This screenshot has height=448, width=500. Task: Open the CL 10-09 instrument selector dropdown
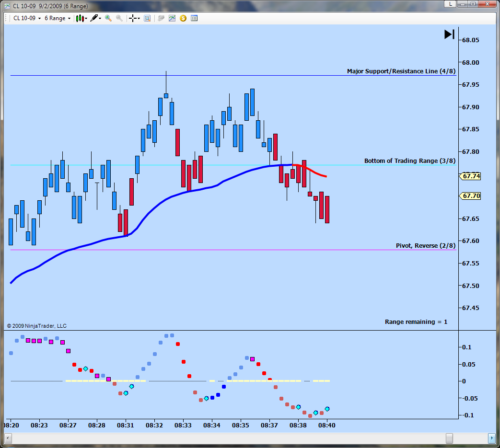point(27,18)
